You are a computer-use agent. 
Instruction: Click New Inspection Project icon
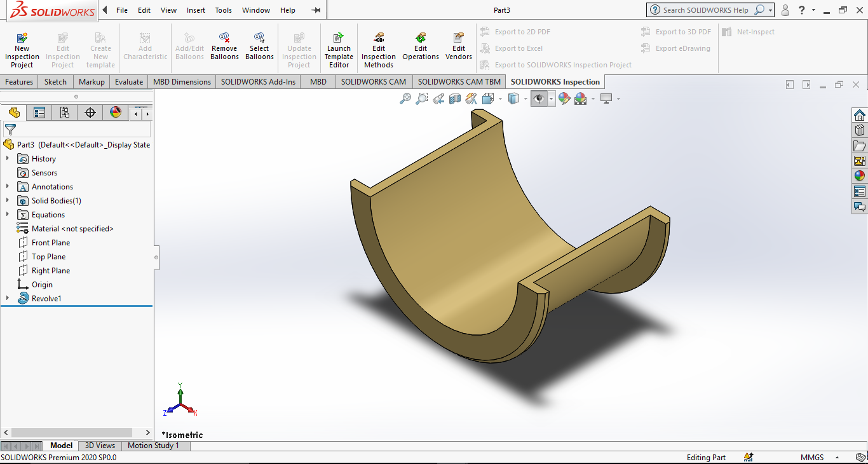point(22,38)
